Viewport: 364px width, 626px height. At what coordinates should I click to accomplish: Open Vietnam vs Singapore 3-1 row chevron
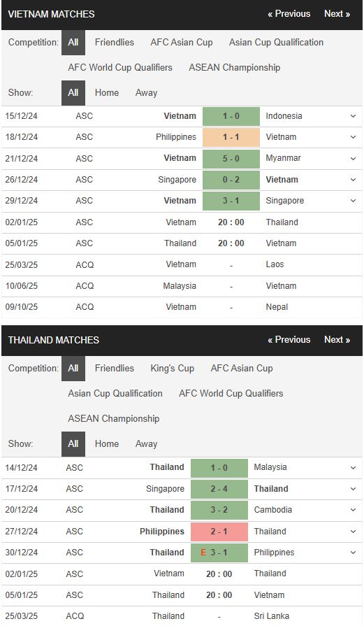click(x=353, y=201)
